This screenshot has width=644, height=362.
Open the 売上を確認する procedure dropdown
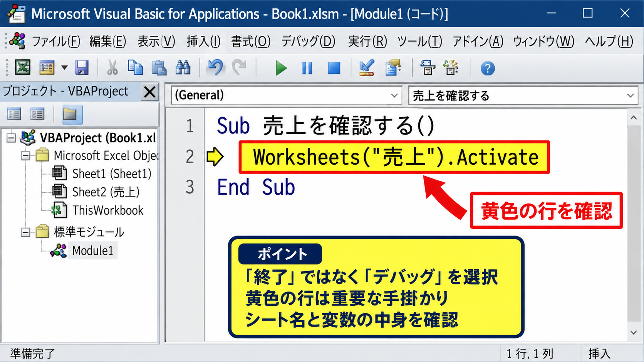631,95
